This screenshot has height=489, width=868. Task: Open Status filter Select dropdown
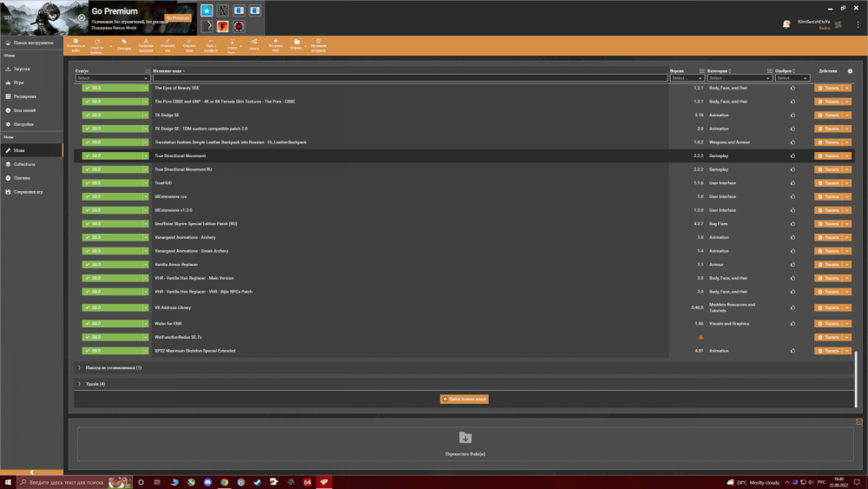112,78
